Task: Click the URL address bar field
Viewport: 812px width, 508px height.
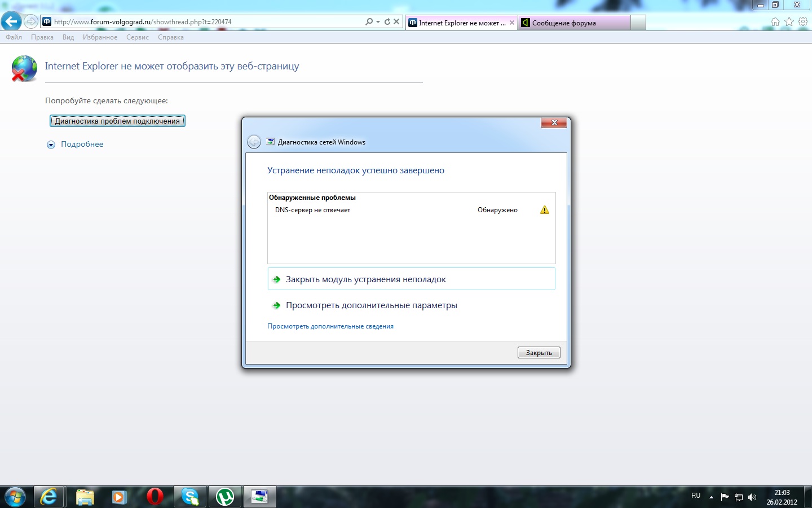Action: click(x=203, y=22)
